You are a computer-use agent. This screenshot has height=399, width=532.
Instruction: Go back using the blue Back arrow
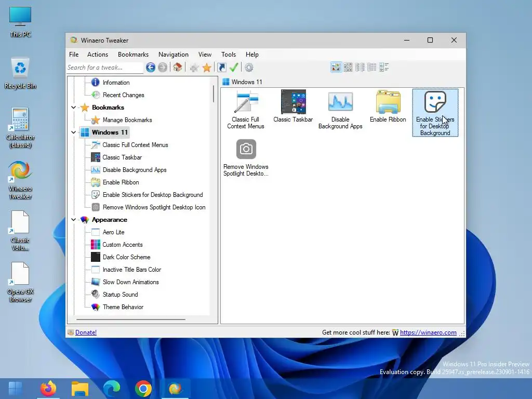(151, 68)
